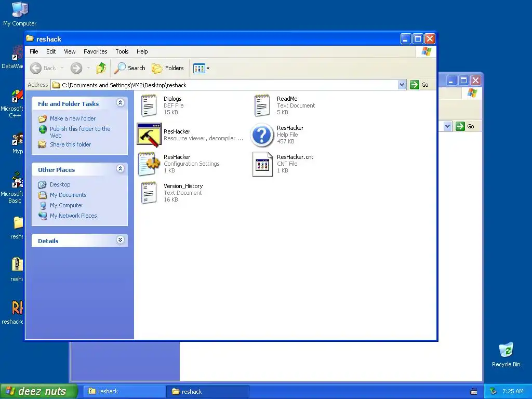Toggle the Folders pane toolbar button
532x399 pixels.
(x=168, y=68)
